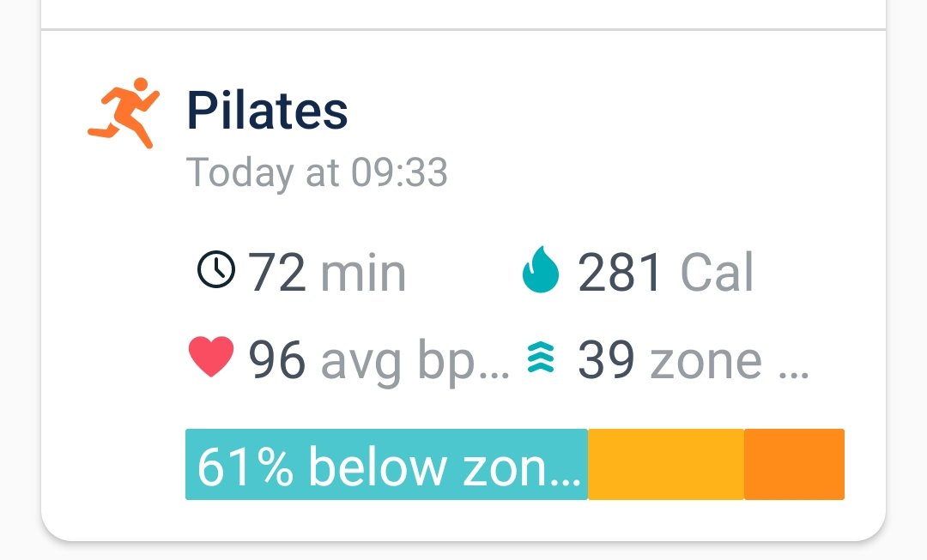
Task: Tap the teal flame calories icon
Action: [541, 270]
